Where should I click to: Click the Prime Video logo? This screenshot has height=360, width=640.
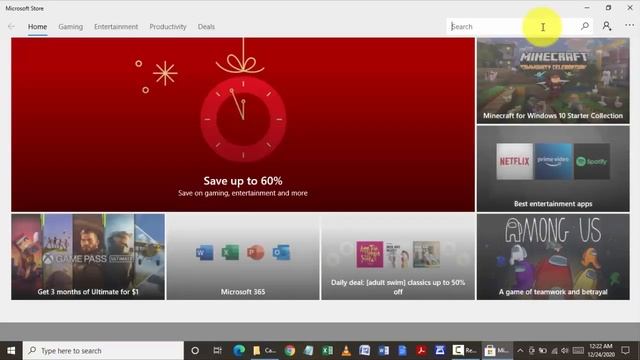(553, 161)
